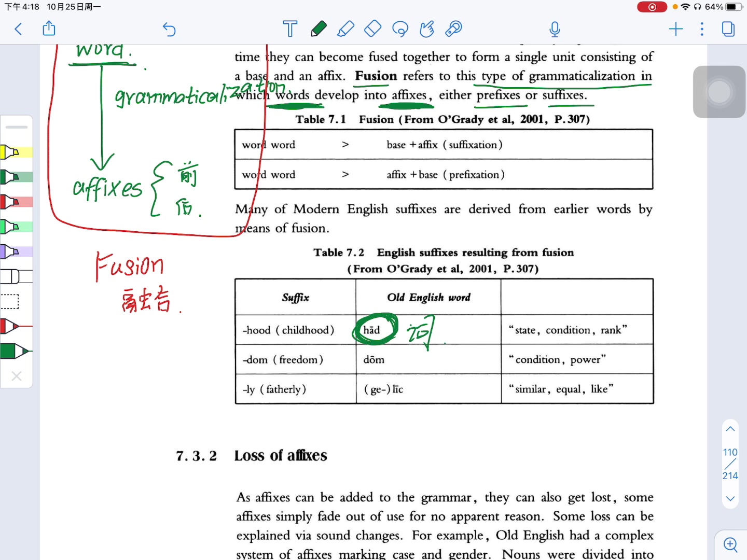Viewport: 747px width, 560px height.
Task: Select the Highlighter tool
Action: pos(345,29)
